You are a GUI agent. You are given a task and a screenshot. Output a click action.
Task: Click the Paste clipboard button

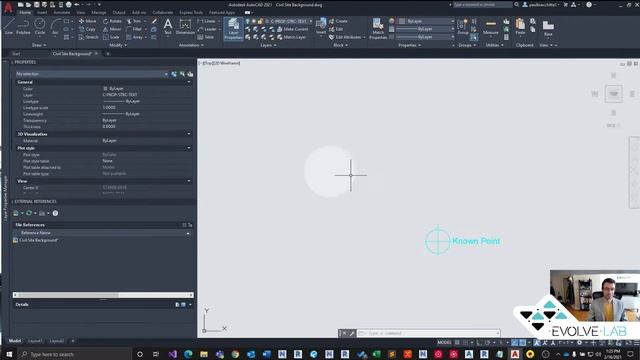tap(520, 27)
